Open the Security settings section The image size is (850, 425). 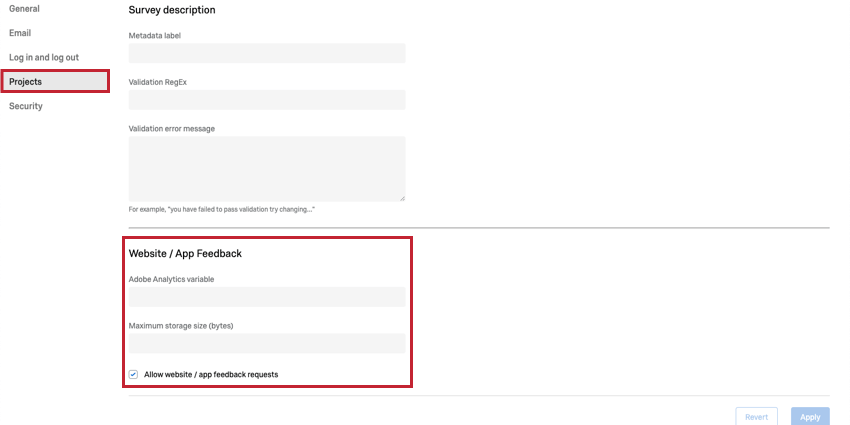click(x=25, y=106)
